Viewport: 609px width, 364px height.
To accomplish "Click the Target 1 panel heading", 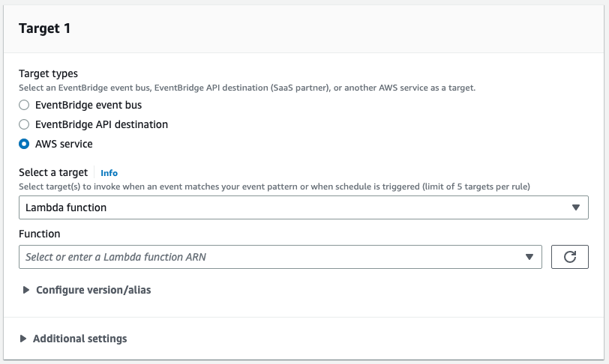I will click(x=44, y=28).
